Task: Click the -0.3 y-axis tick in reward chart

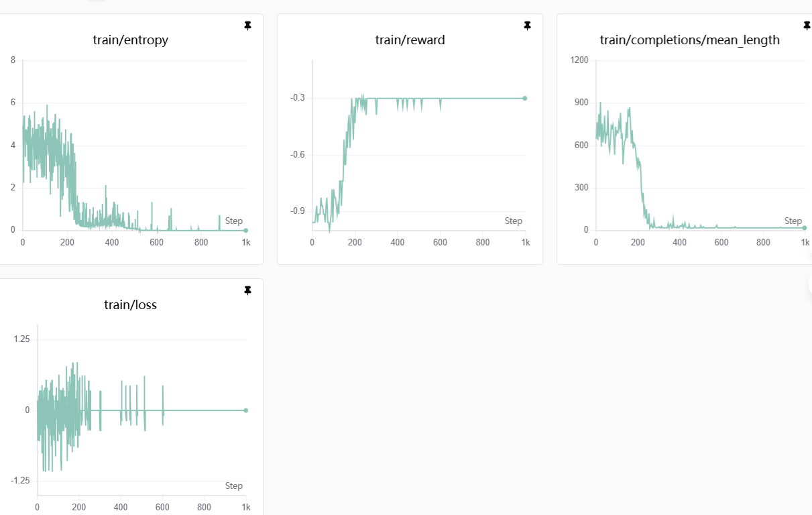Action: (x=298, y=98)
